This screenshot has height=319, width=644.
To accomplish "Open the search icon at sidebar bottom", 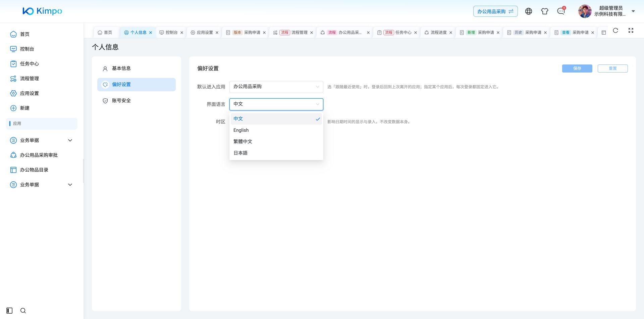I will (x=23, y=311).
